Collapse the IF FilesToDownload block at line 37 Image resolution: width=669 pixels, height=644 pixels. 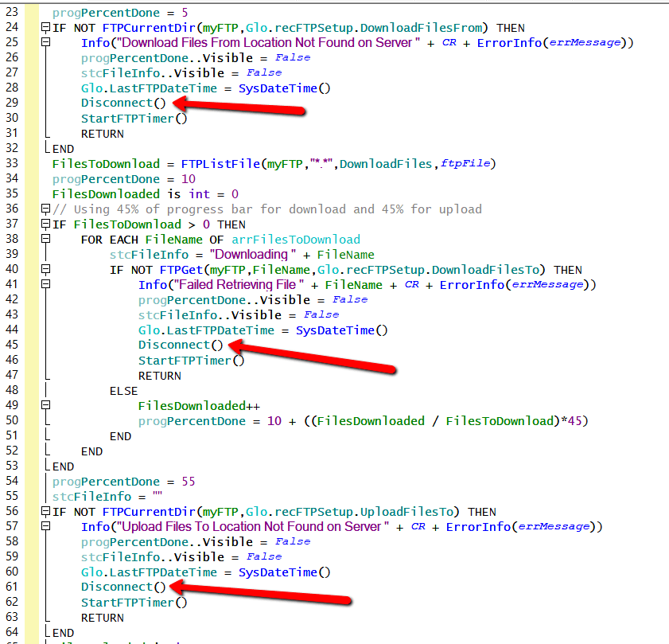(x=45, y=224)
